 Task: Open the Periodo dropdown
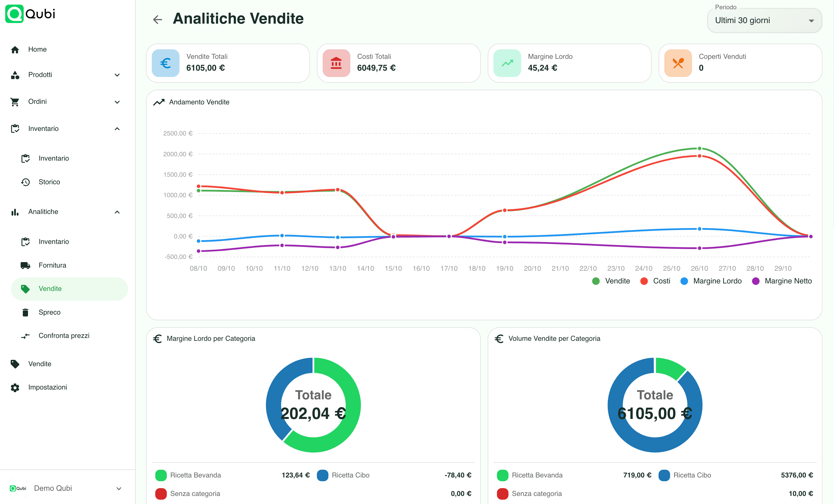point(764,20)
